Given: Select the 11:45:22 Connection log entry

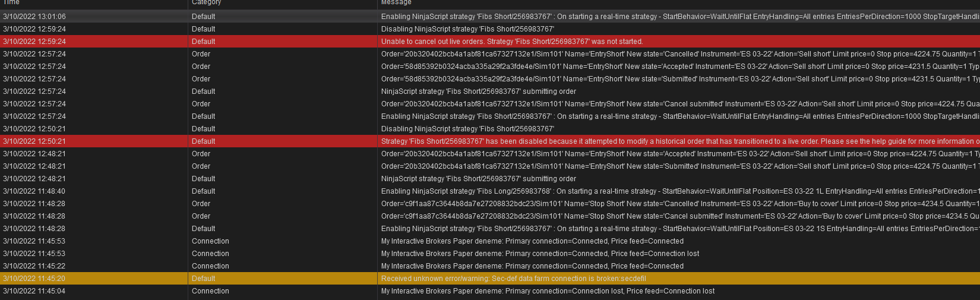Looking at the screenshot, I should (x=532, y=266).
